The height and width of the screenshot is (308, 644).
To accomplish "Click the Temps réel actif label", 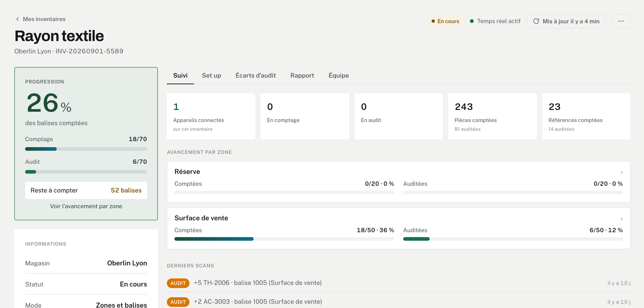I will click(499, 21).
